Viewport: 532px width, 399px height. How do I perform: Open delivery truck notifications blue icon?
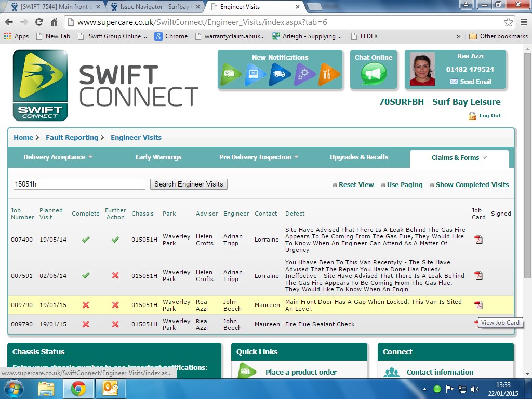[x=280, y=74]
